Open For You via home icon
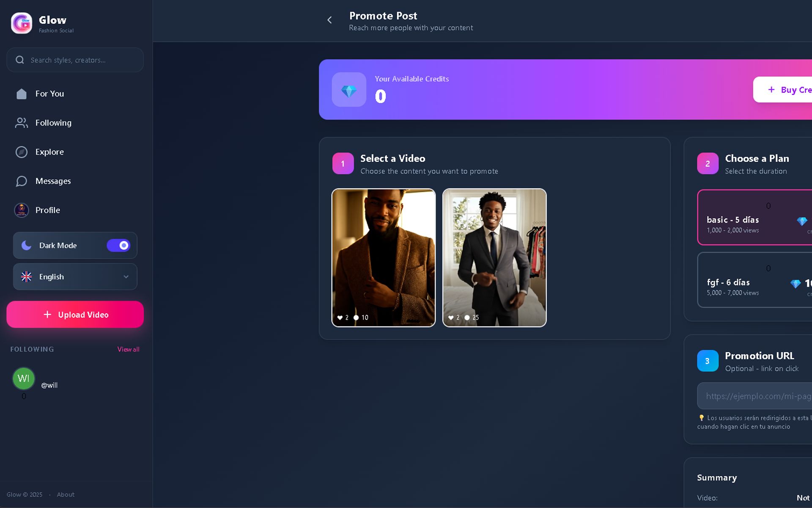Viewport: 812px width, 508px height. tap(22, 94)
